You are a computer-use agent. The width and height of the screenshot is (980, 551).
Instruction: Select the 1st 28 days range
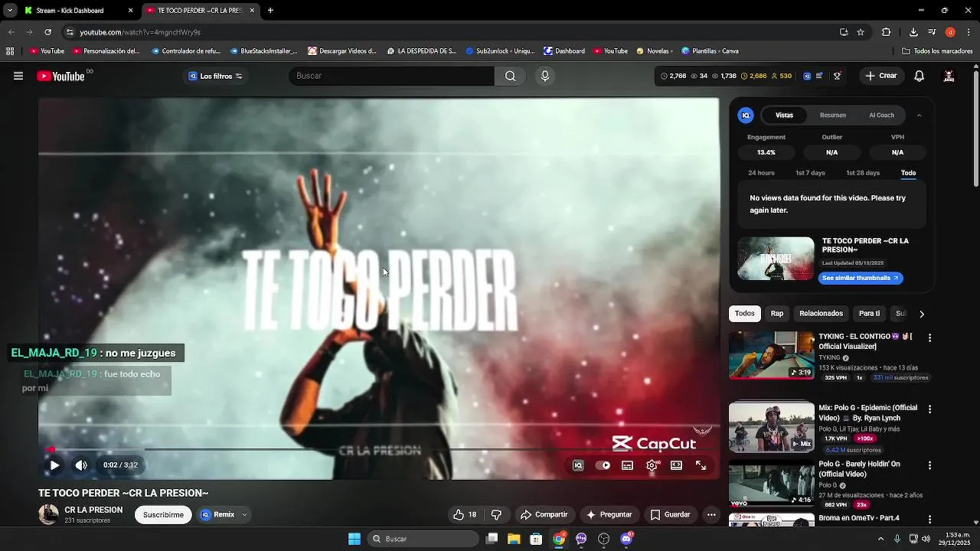click(863, 173)
